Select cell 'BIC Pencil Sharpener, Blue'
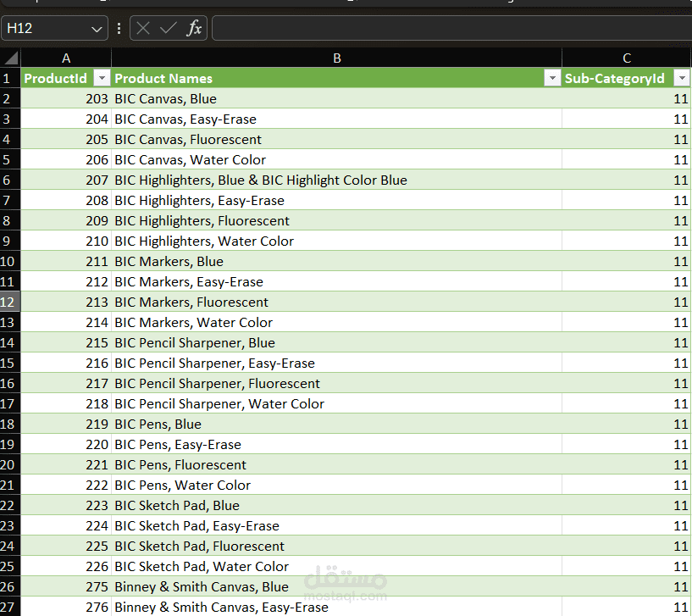692x616 pixels. tap(337, 342)
